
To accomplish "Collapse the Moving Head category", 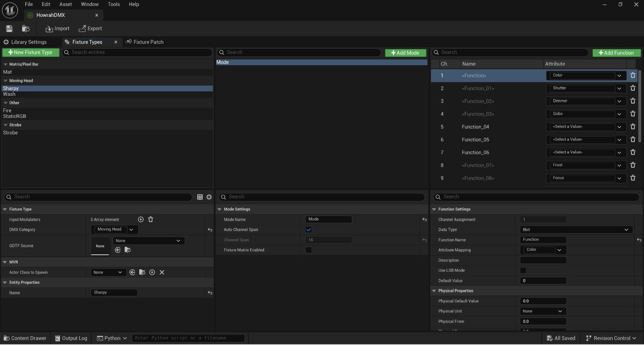I will [6, 81].
